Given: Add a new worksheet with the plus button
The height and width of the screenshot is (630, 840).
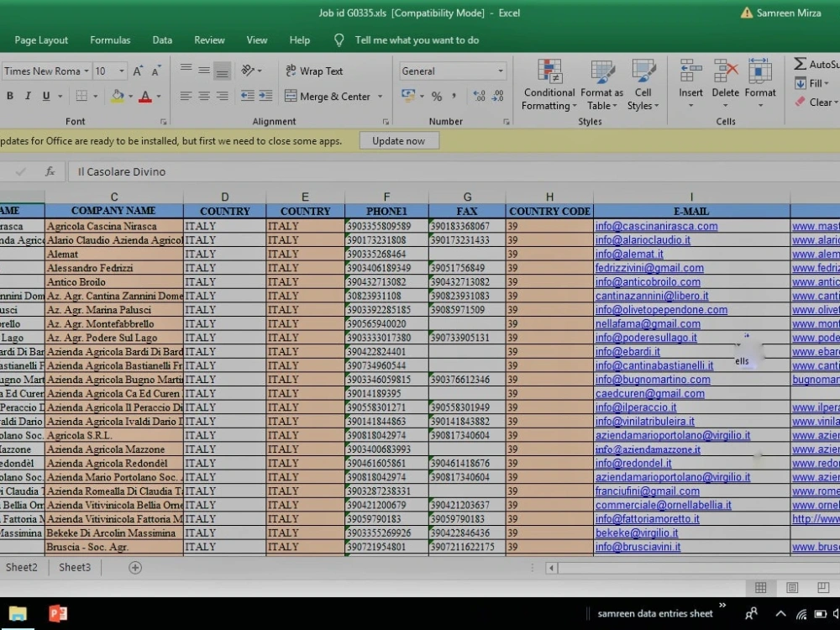Looking at the screenshot, I should 134,567.
